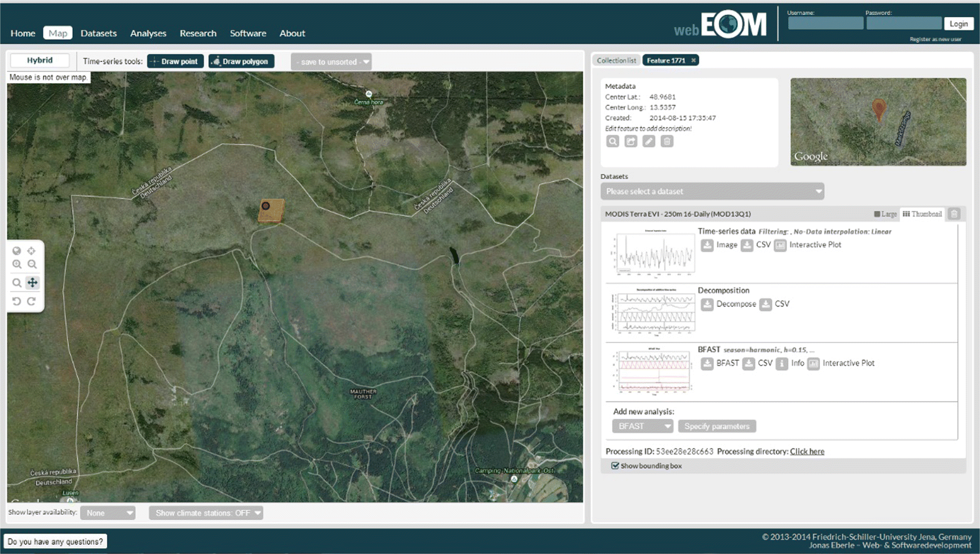Click the Černá hora place marker on map
Image resolution: width=980 pixels, height=554 pixels.
point(369,94)
